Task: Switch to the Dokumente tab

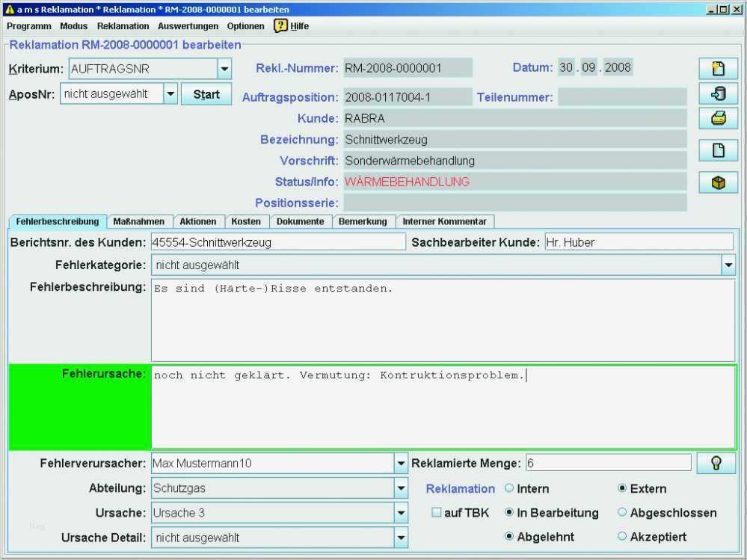Action: tap(300, 221)
